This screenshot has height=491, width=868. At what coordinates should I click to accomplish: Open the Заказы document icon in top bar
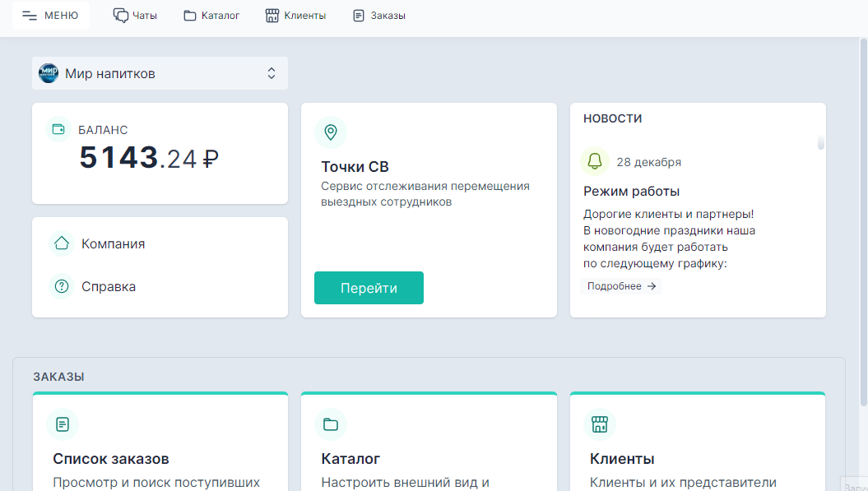tap(357, 14)
